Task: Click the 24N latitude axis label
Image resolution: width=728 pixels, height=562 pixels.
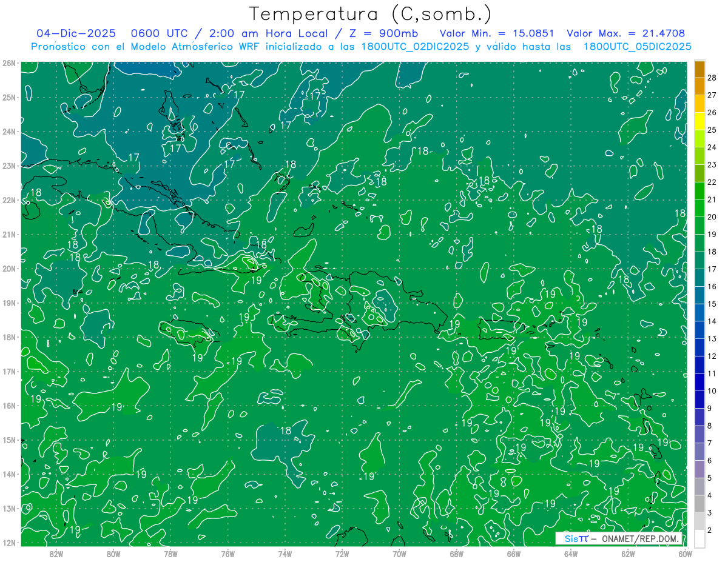Action: pos(9,132)
